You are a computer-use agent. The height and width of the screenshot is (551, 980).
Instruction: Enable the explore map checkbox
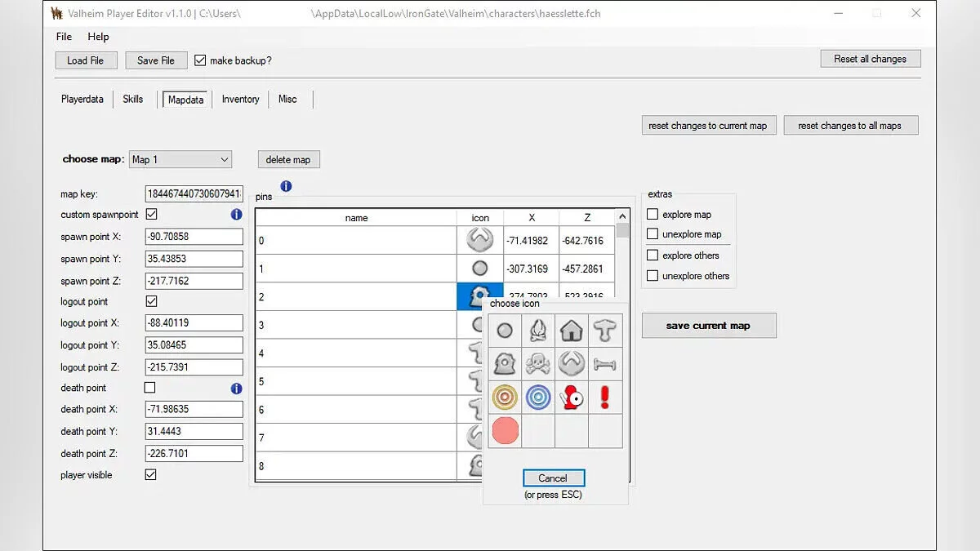(x=653, y=215)
